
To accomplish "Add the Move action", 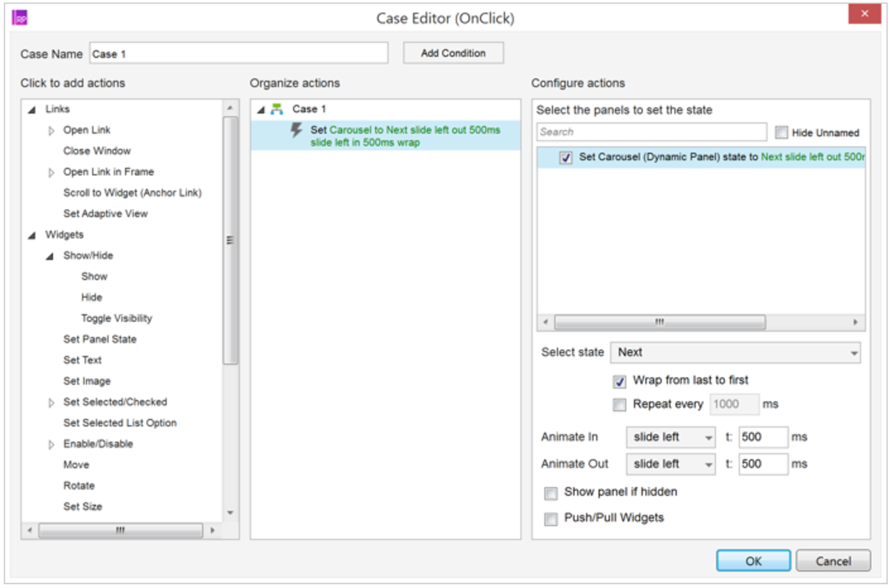I will pyautogui.click(x=76, y=465).
